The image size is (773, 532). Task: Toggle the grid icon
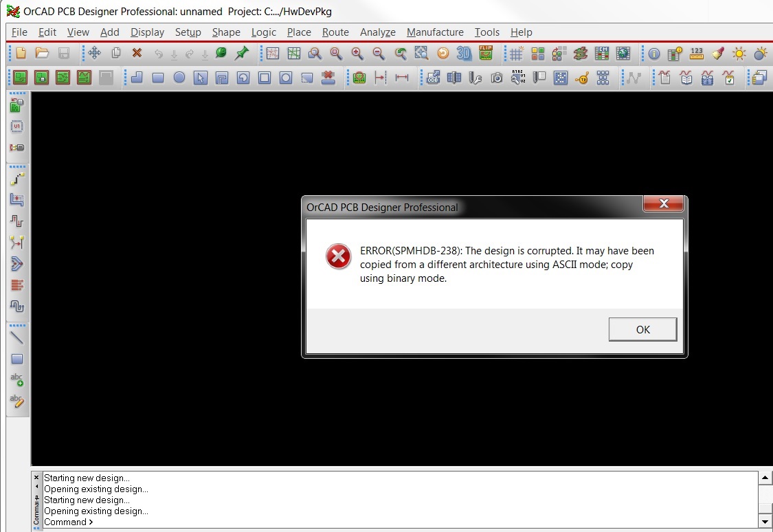click(x=516, y=53)
